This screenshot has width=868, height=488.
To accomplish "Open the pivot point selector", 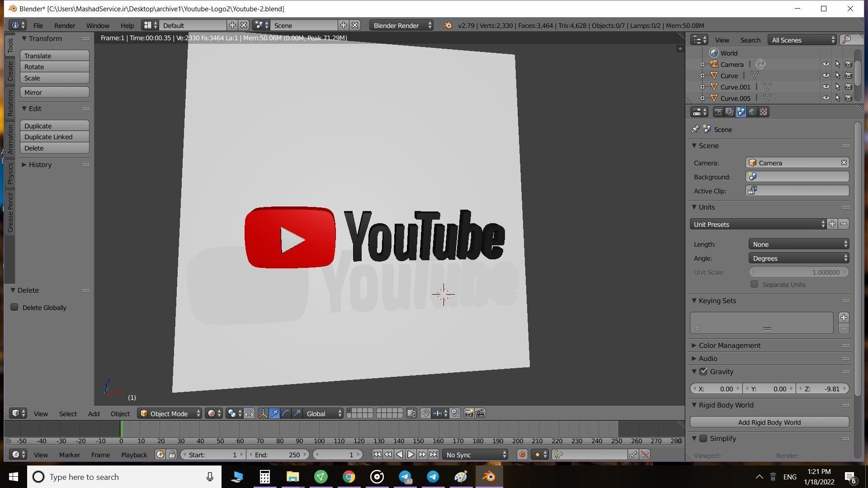I will [234, 413].
